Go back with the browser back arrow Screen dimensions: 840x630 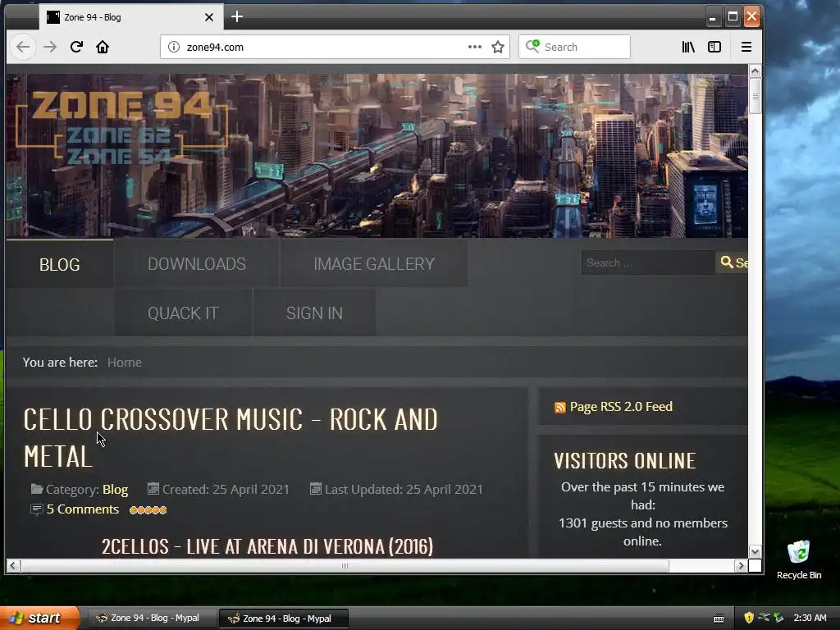pyautogui.click(x=23, y=47)
